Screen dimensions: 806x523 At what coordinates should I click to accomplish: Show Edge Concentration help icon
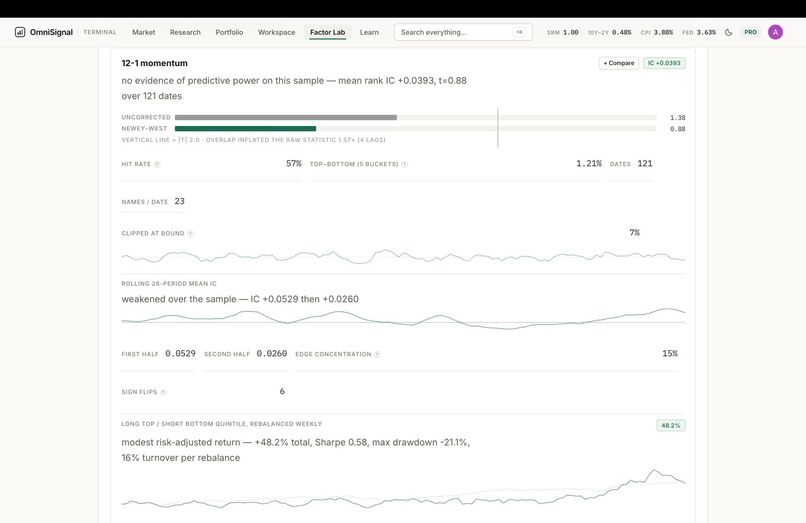pyautogui.click(x=377, y=354)
